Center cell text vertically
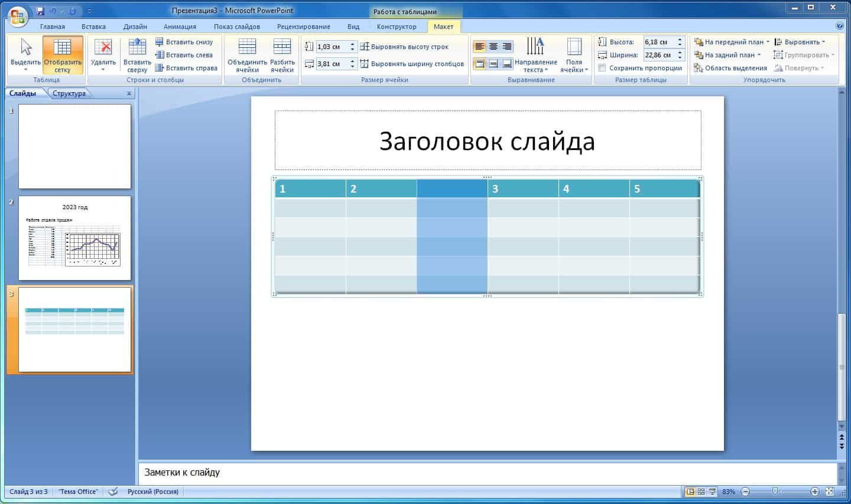 pos(493,64)
